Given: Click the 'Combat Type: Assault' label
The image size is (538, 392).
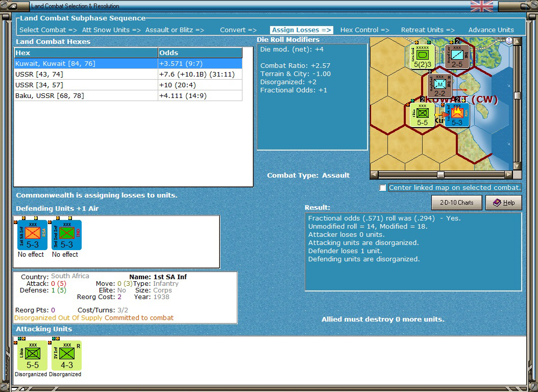Looking at the screenshot, I should 308,175.
